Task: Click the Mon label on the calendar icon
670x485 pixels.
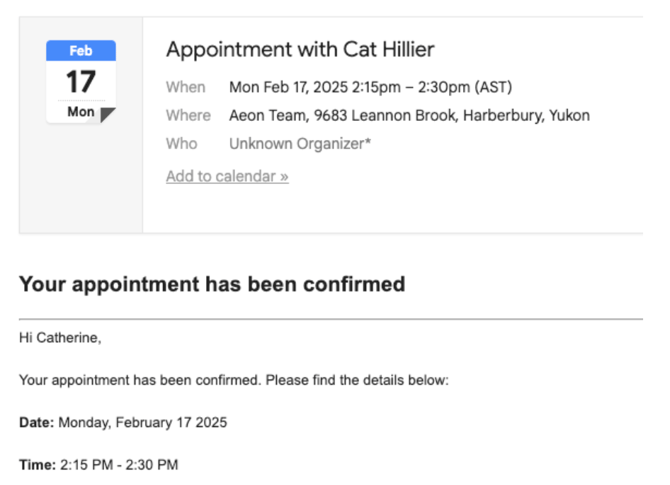Action: tap(81, 112)
